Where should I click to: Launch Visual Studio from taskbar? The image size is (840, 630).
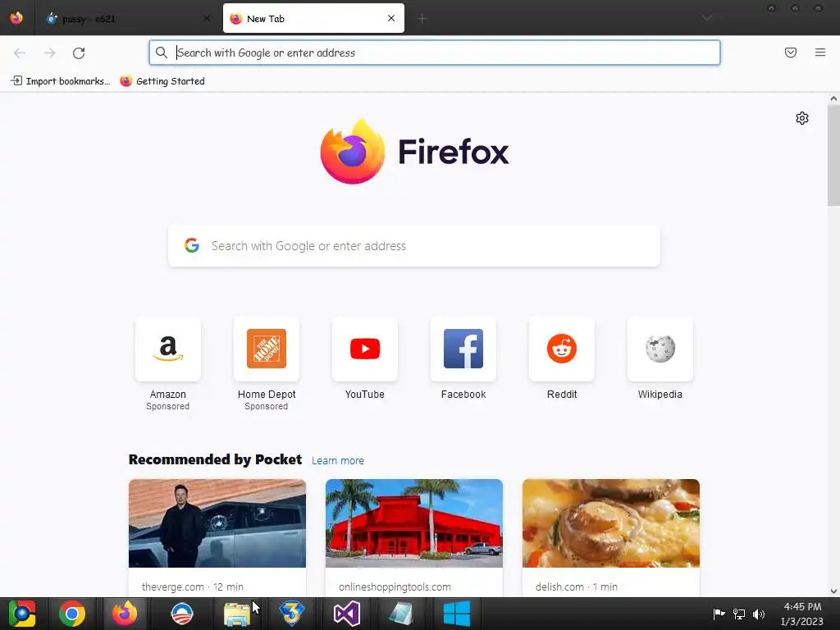(x=347, y=614)
